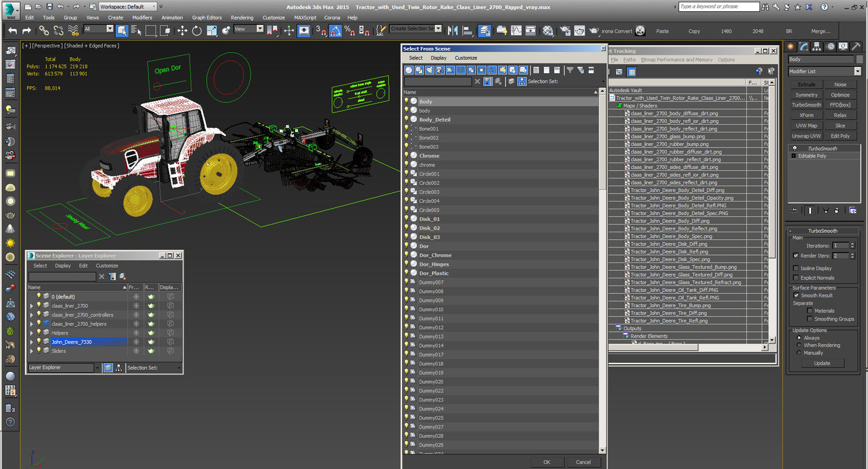The height and width of the screenshot is (469, 868).
Task: Open Customize menu in Layer Explorer
Action: (x=107, y=266)
